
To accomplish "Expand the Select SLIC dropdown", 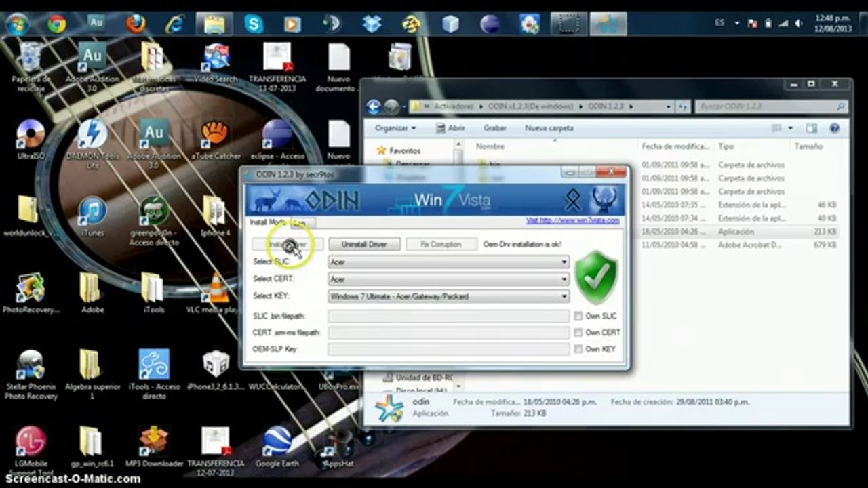I will click(x=564, y=262).
